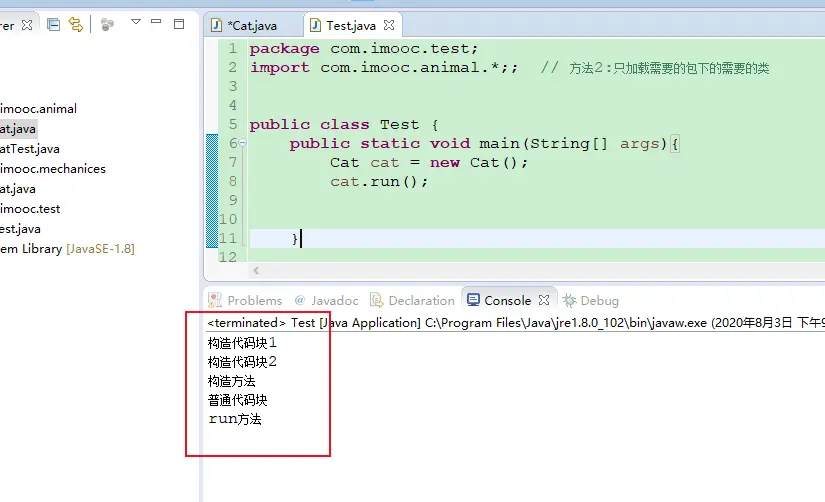Image resolution: width=825 pixels, height=502 pixels.
Task: Place cursor on 'package com.imooc.test;' line
Action: click(364, 49)
